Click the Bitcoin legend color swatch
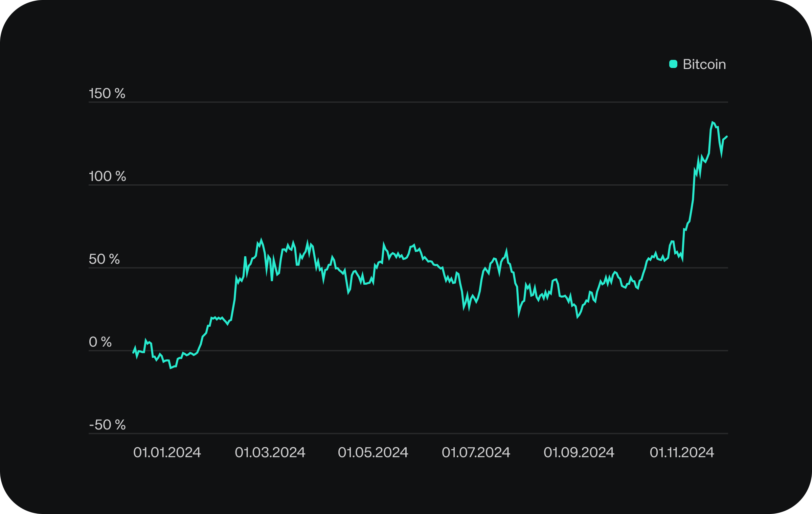The height and width of the screenshot is (514, 812). [x=673, y=64]
